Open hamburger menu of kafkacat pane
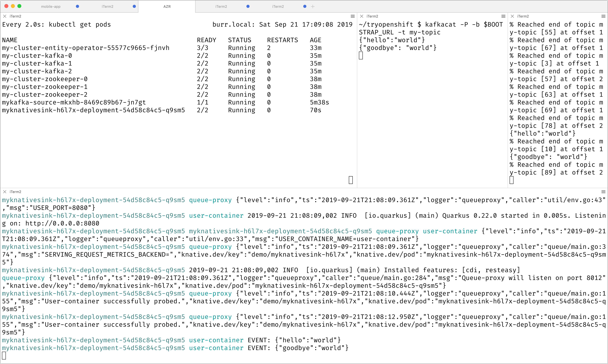This screenshot has width=608, height=364. (503, 16)
